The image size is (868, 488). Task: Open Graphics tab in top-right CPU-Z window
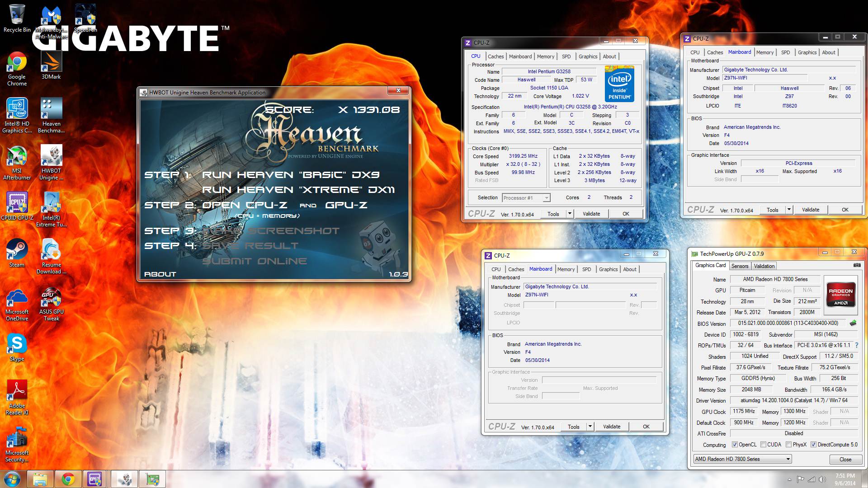click(x=807, y=52)
